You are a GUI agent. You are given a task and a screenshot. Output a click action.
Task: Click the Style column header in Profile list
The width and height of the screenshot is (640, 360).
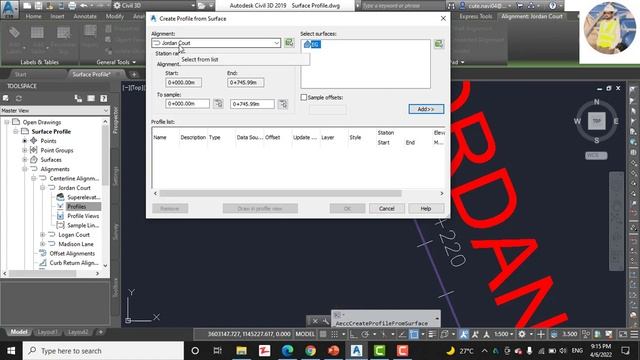coord(355,138)
